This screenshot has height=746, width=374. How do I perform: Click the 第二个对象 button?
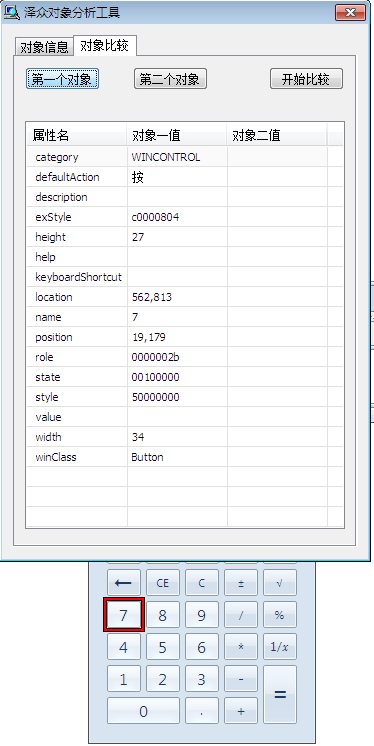point(170,79)
